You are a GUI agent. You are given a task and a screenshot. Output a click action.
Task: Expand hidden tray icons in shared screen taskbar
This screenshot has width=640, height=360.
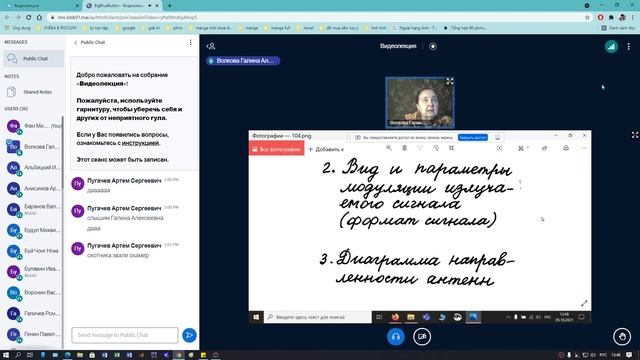508,317
